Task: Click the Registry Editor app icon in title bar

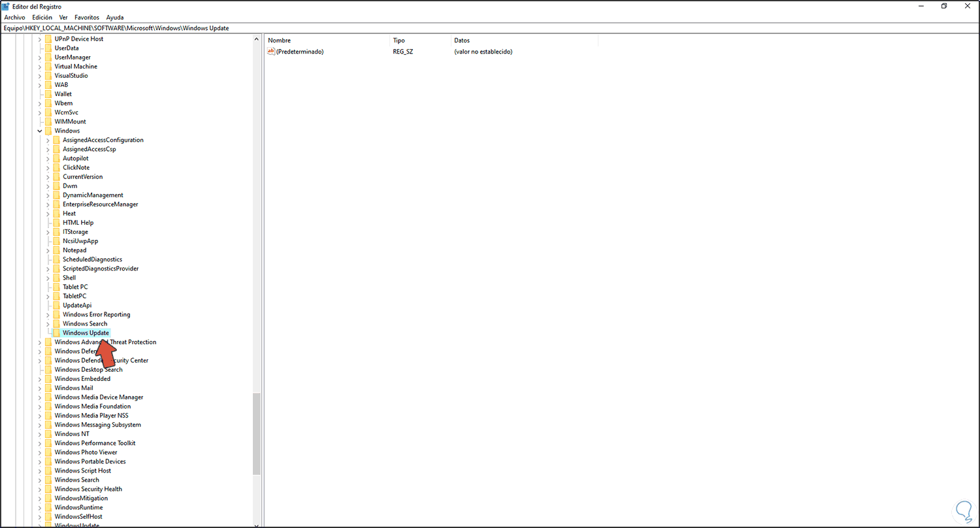Action: point(5,6)
